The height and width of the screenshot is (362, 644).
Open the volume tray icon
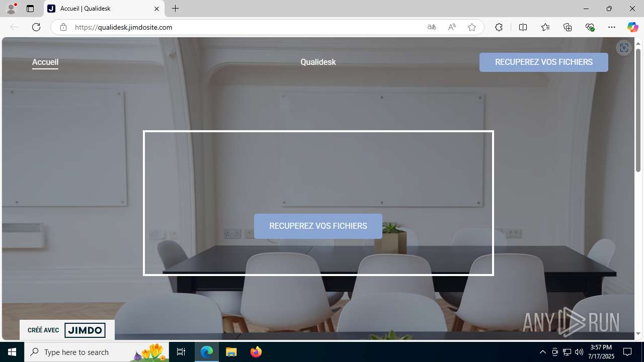(579, 352)
